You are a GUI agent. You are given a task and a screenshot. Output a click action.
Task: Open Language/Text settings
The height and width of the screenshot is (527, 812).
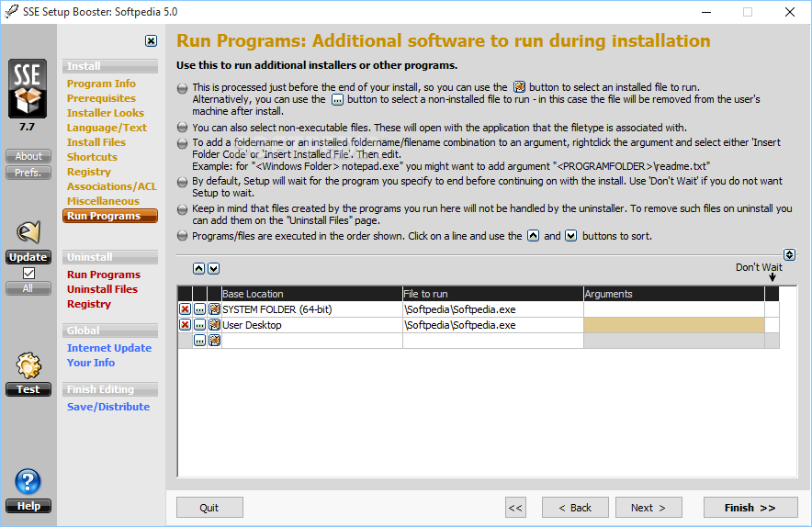pyautogui.click(x=107, y=128)
